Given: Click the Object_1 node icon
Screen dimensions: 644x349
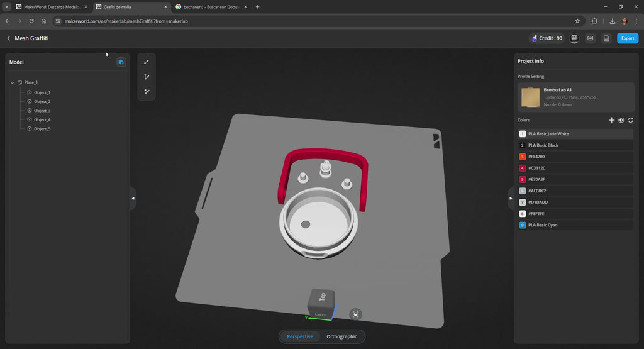Looking at the screenshot, I should point(30,92).
